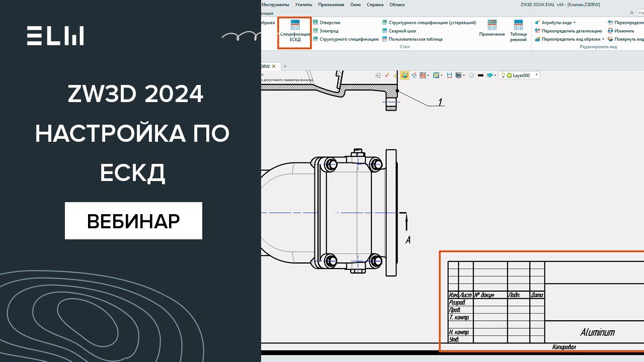Select the Сварной шов table tool
This screenshot has width=644, height=362.
tap(398, 31)
